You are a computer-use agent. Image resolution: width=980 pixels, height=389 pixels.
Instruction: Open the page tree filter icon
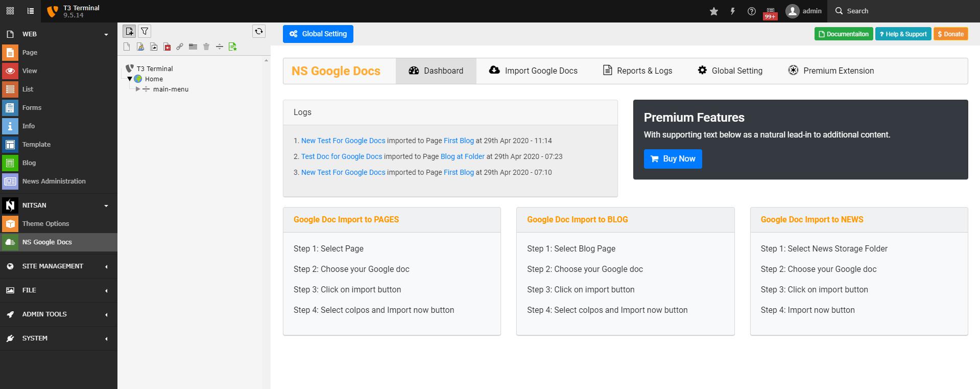145,31
